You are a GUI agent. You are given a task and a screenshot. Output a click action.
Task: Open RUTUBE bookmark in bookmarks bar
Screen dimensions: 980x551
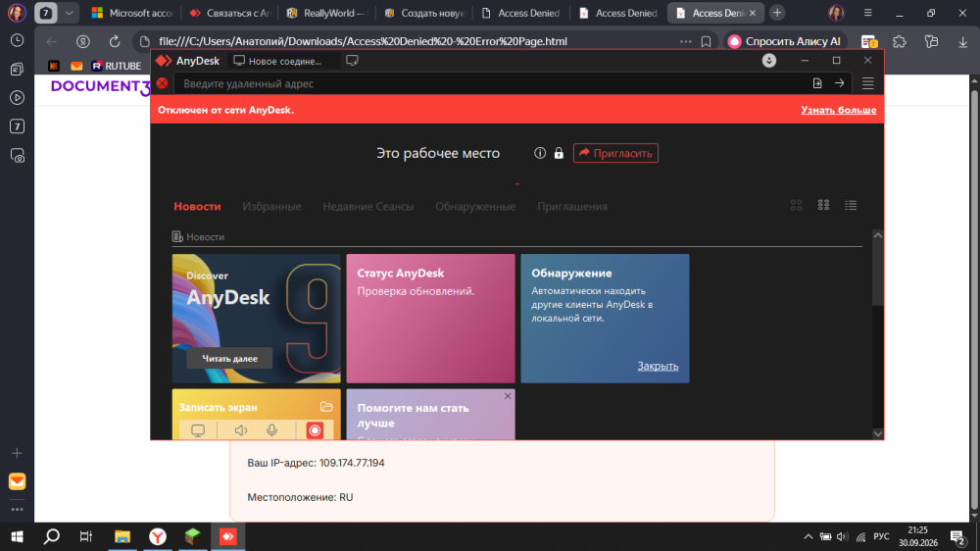click(x=117, y=66)
